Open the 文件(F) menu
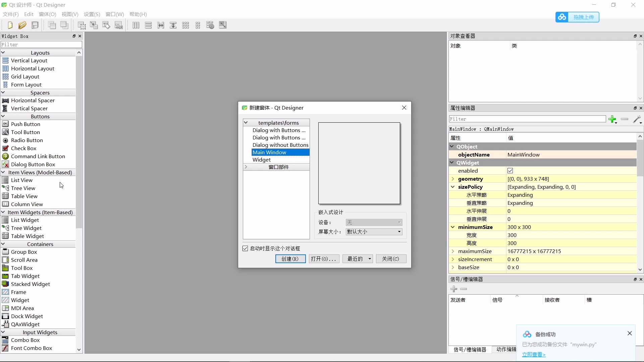The width and height of the screenshot is (644, 362). click(10, 14)
